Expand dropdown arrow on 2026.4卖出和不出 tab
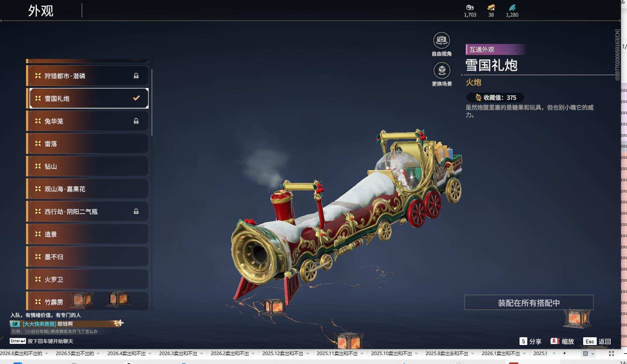 click(x=150, y=354)
